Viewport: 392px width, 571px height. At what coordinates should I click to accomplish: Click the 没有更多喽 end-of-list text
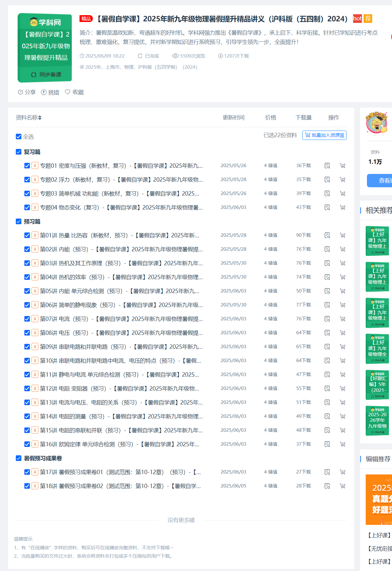[181, 520]
